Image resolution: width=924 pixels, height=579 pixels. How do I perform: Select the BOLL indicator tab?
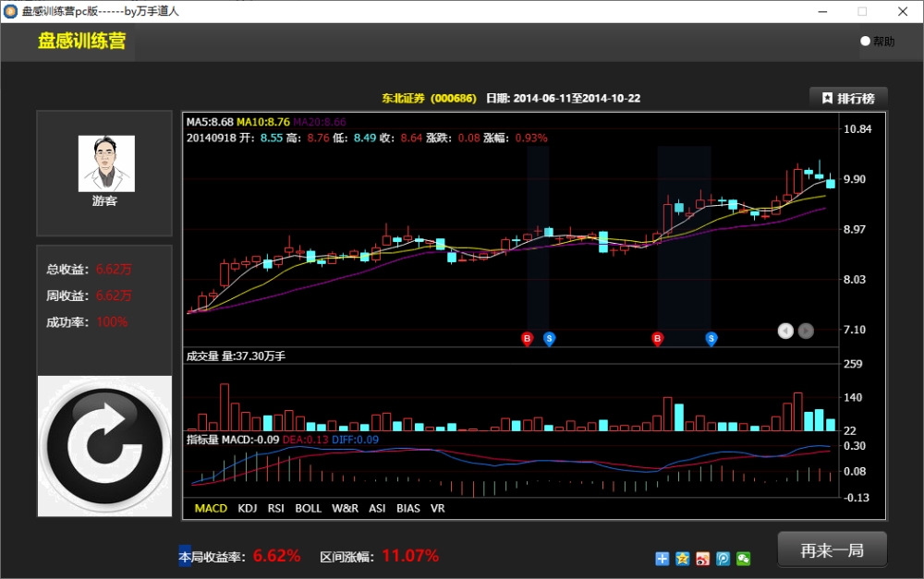[309, 508]
